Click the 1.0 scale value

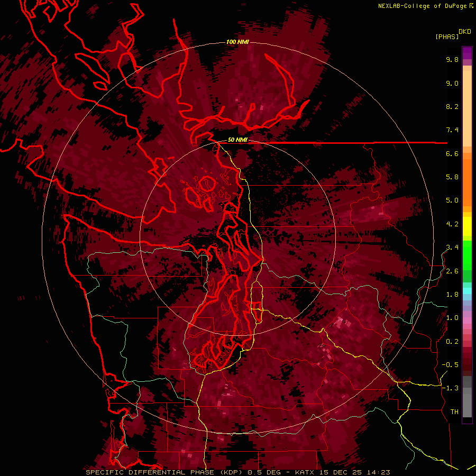pos(452,318)
